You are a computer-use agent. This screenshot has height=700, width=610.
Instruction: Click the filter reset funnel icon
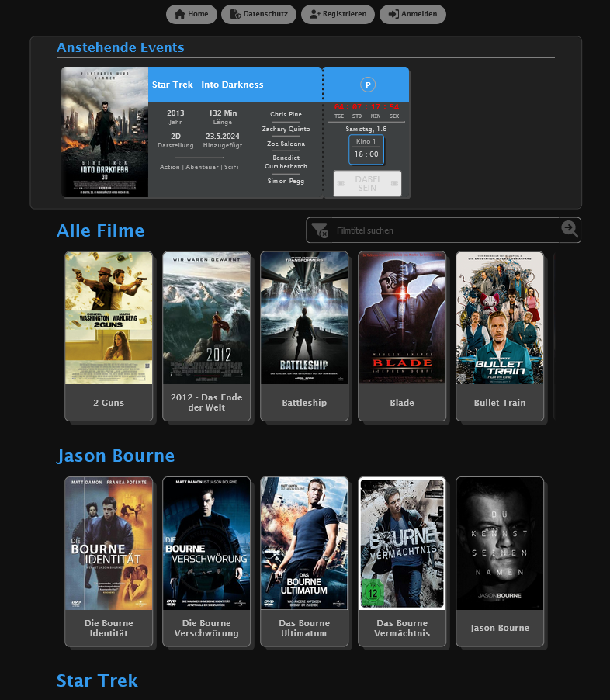pyautogui.click(x=320, y=230)
